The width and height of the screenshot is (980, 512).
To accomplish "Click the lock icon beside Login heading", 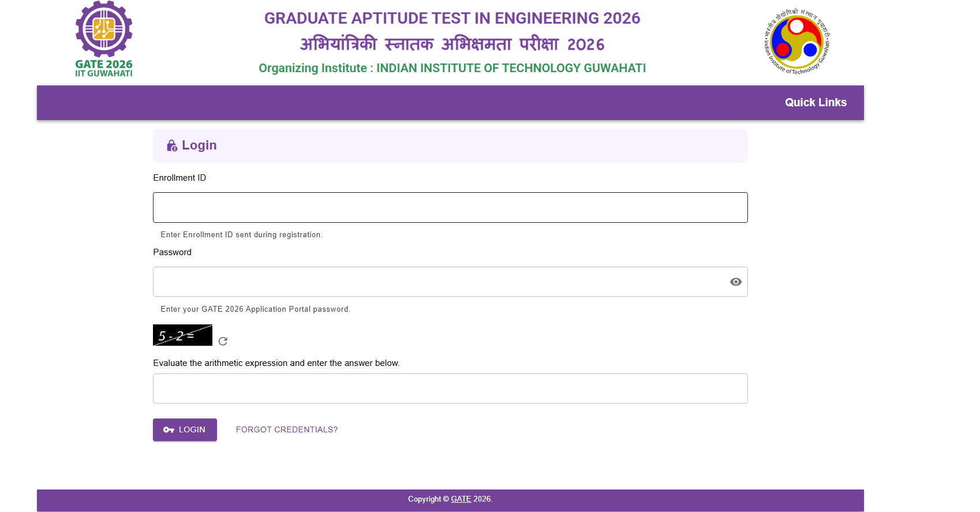I will (x=171, y=146).
